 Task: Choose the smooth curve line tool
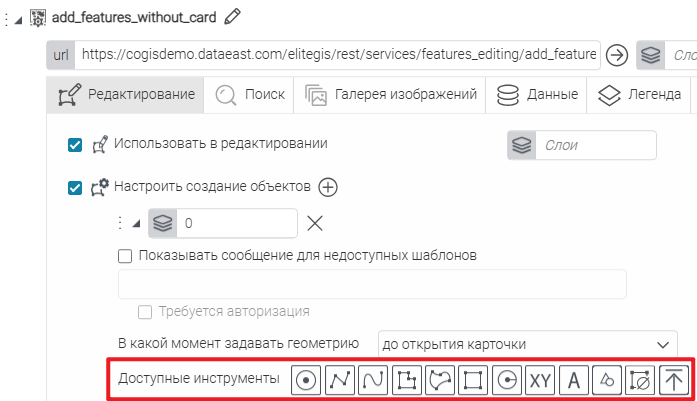(374, 380)
